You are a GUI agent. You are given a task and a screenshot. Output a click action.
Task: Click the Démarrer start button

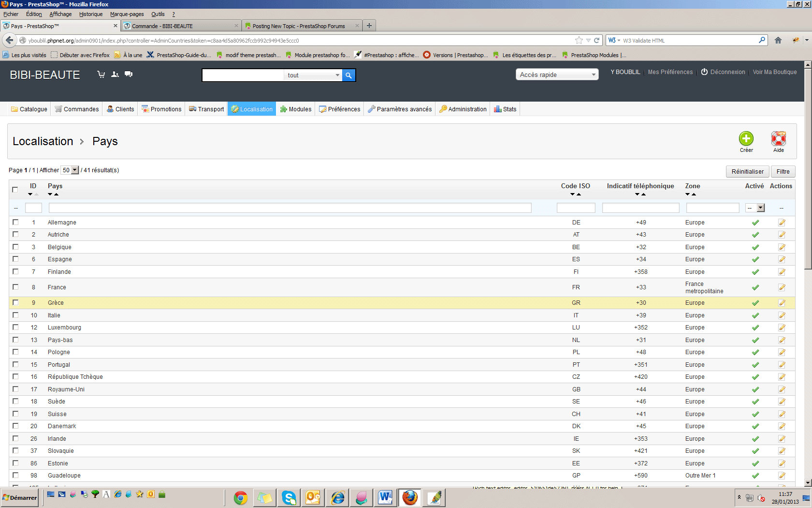(x=20, y=497)
